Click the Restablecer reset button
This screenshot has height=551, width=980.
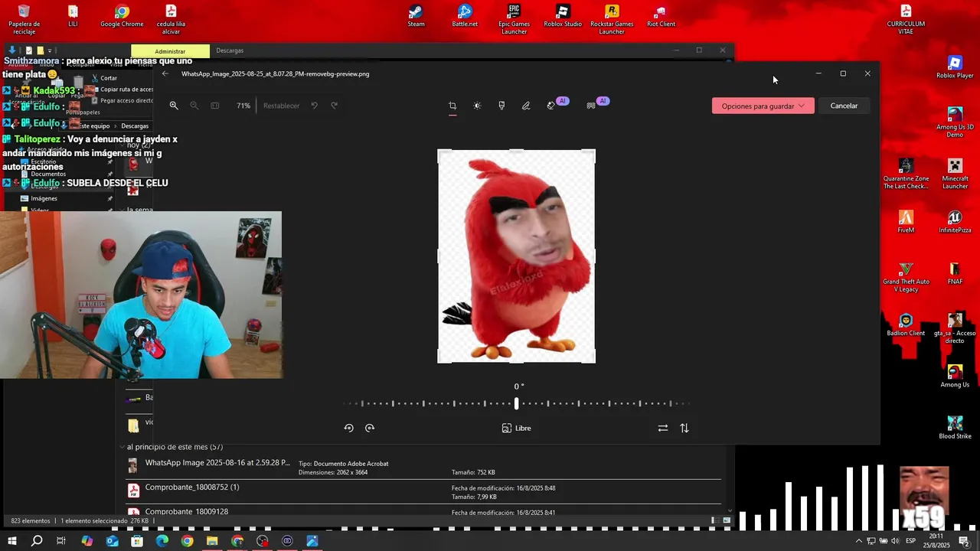(x=281, y=106)
